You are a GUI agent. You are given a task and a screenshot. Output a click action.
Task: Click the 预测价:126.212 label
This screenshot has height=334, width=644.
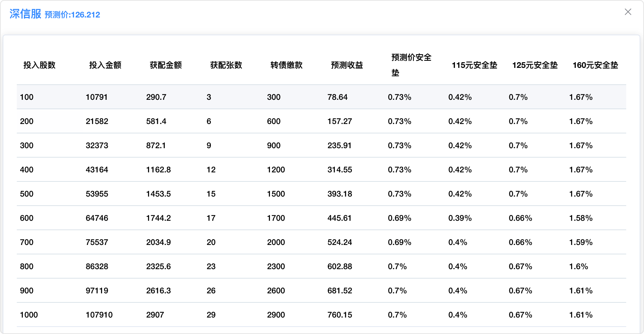click(72, 15)
